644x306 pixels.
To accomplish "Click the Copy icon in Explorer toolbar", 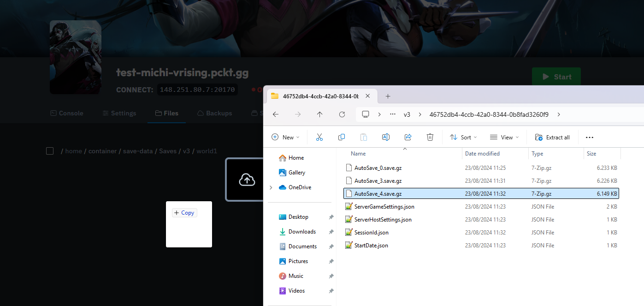I will pyautogui.click(x=342, y=137).
